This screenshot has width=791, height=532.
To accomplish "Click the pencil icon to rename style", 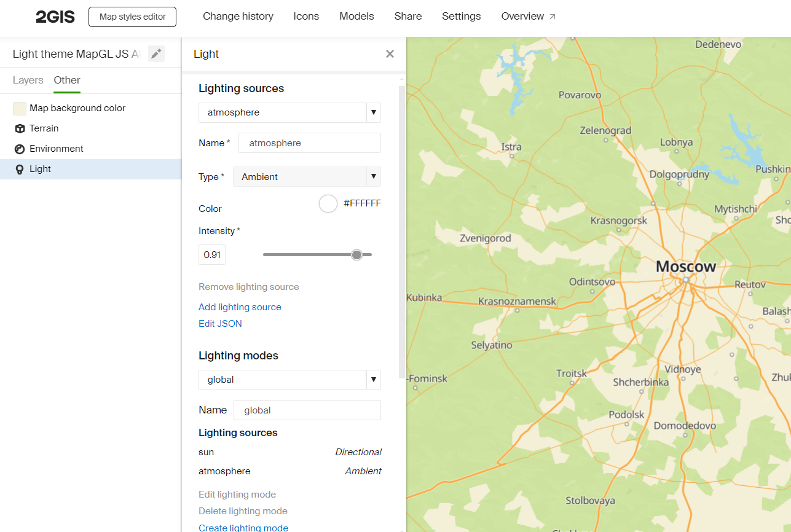I will [x=156, y=54].
